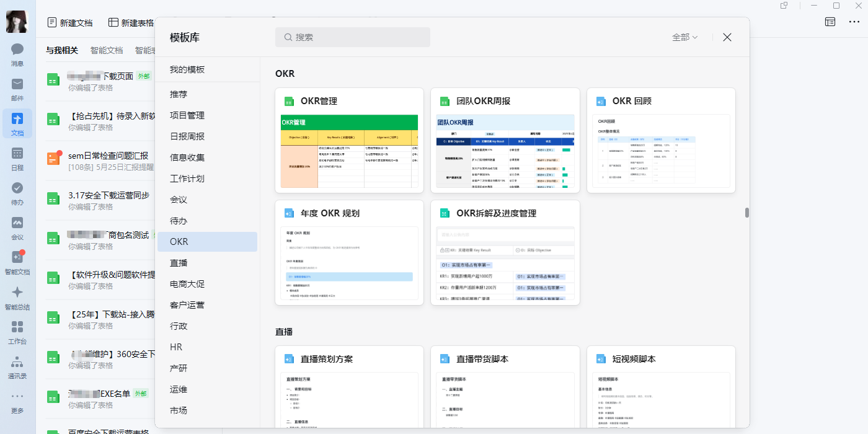
Task: Open the 团队OKR周报 template preview
Action: tap(505, 140)
